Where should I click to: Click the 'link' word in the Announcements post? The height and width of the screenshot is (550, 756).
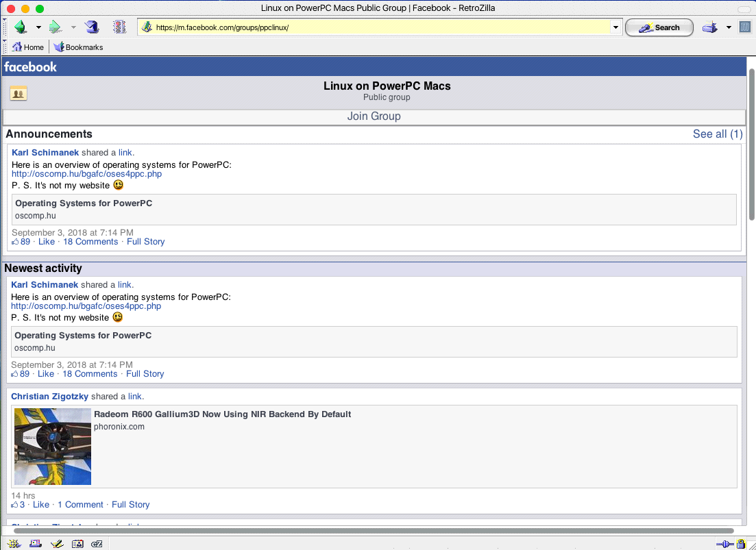125,153
